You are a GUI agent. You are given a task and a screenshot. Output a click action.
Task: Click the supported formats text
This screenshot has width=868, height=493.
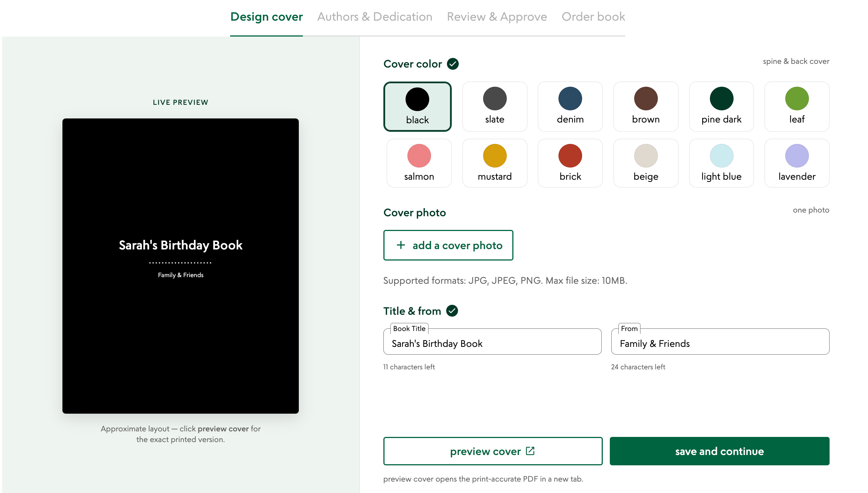pos(505,280)
